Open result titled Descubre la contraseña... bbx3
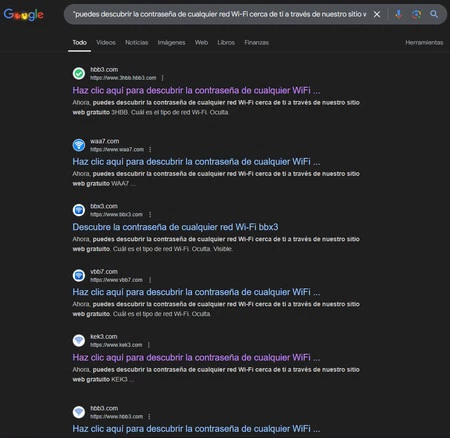This screenshot has width=450, height=438. click(x=175, y=227)
